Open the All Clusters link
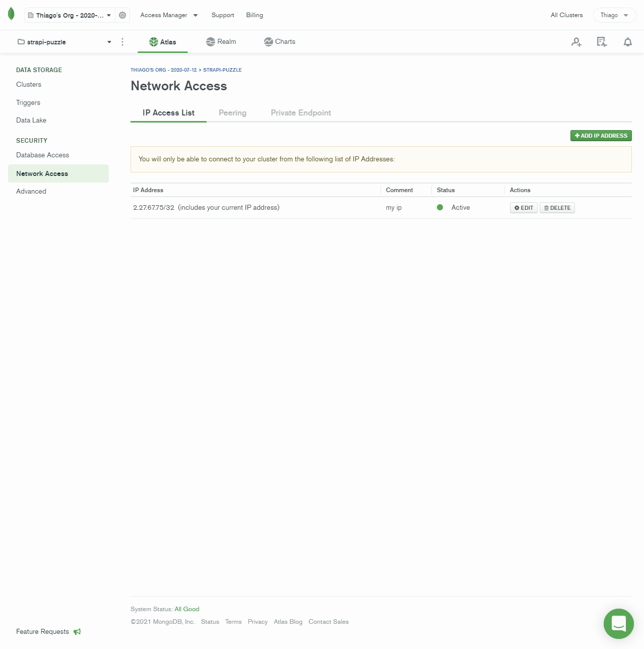This screenshot has width=644, height=649. point(566,15)
